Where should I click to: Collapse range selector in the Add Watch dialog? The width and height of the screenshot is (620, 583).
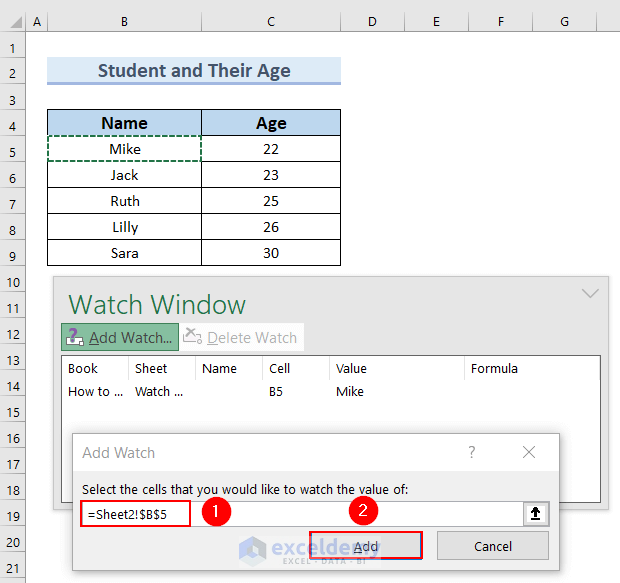(536, 514)
